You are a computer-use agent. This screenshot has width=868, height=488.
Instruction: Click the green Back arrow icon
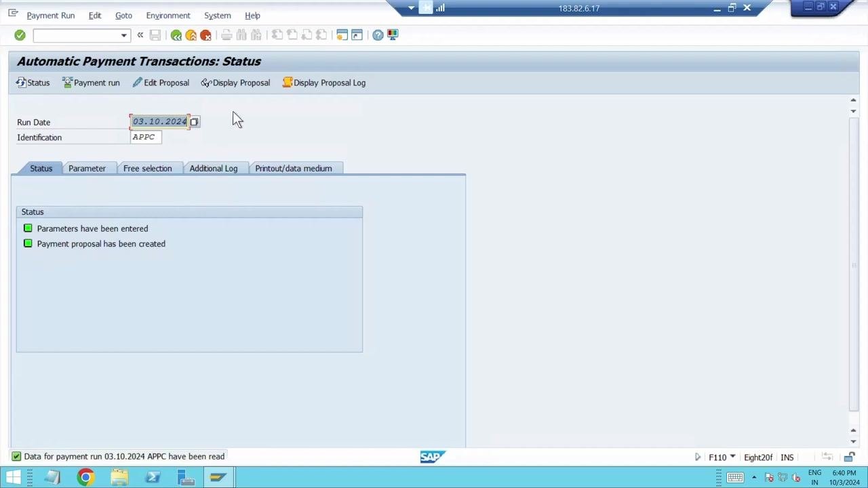(176, 35)
